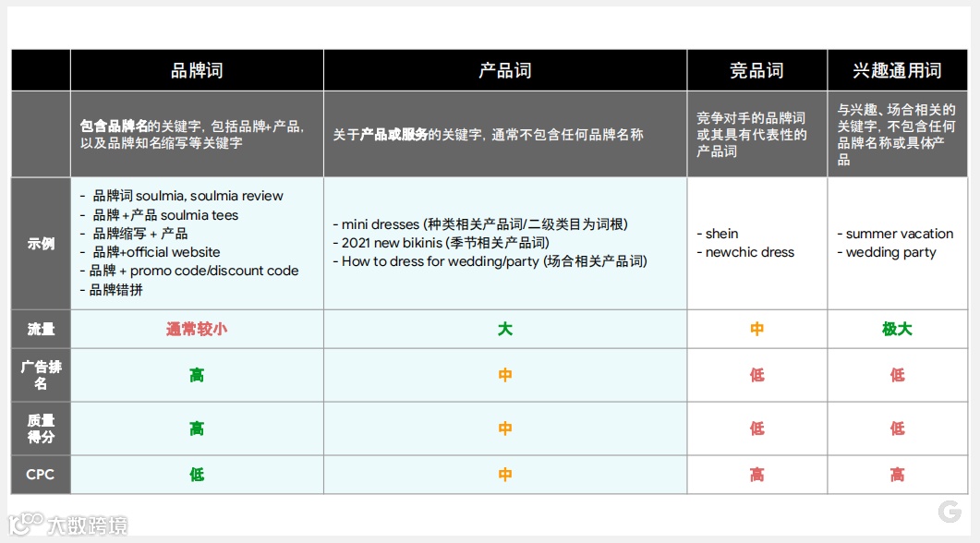Select the 产品词 column header
This screenshot has height=543, width=980.
click(x=504, y=69)
